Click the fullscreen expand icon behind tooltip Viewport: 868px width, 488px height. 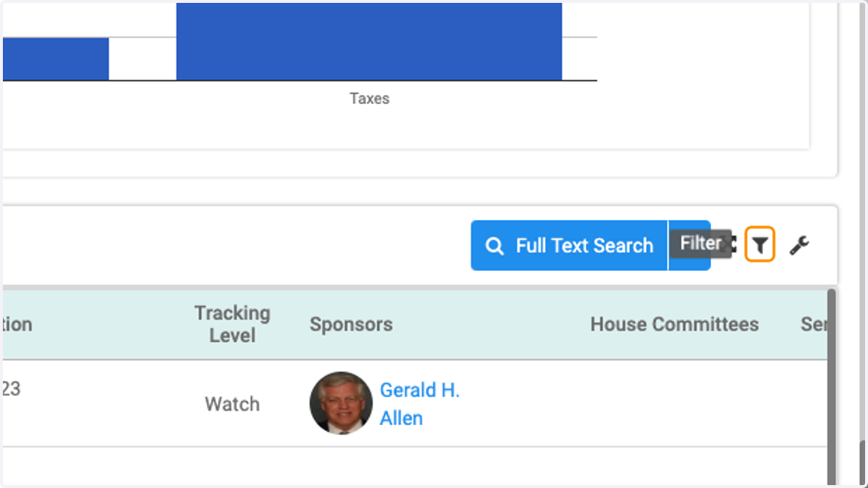click(729, 245)
